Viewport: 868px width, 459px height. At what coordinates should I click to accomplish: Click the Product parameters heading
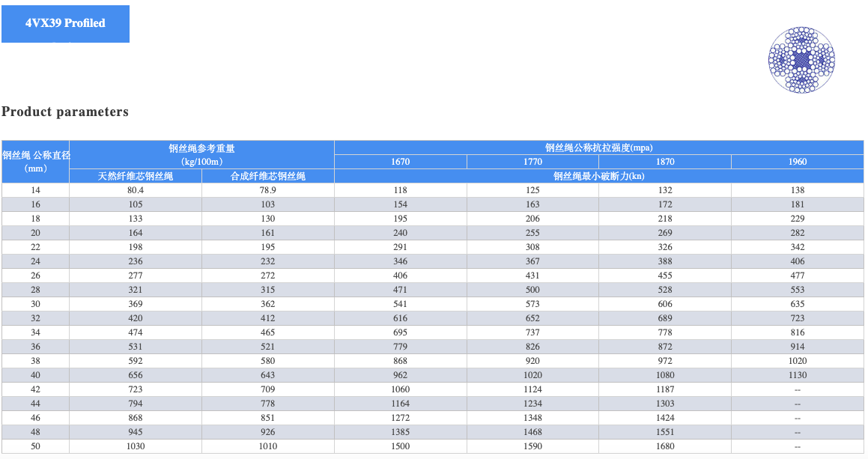coord(65,112)
